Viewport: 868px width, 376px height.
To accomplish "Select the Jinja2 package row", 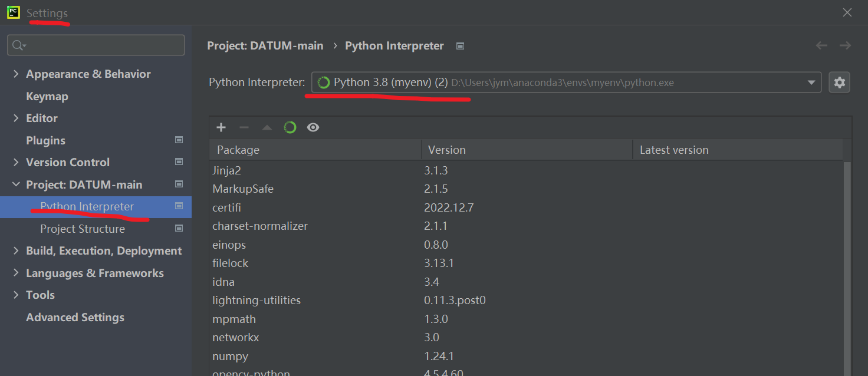I will click(526, 170).
